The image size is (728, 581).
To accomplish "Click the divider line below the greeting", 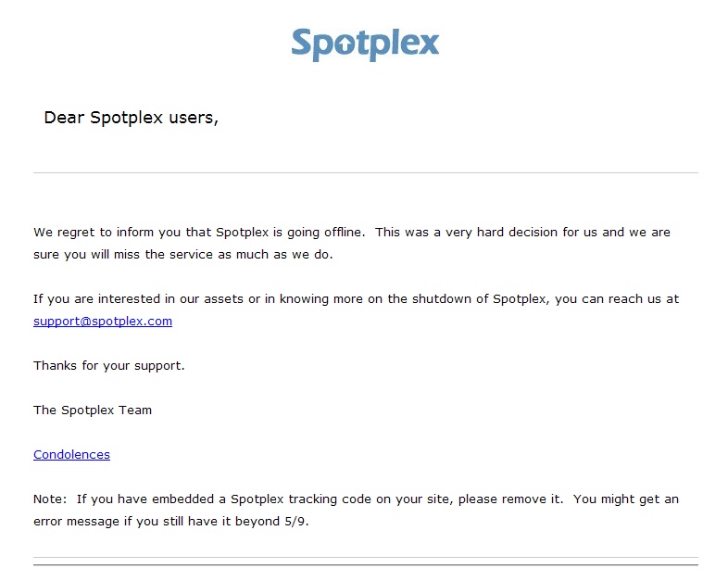I will 366,172.
